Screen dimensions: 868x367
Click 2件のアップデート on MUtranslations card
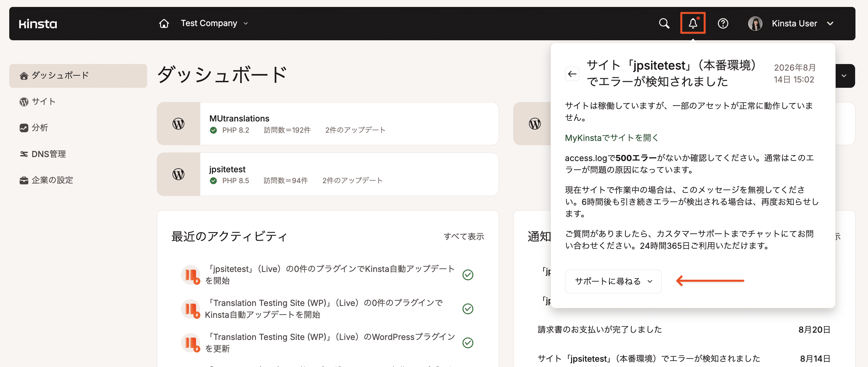pos(355,130)
